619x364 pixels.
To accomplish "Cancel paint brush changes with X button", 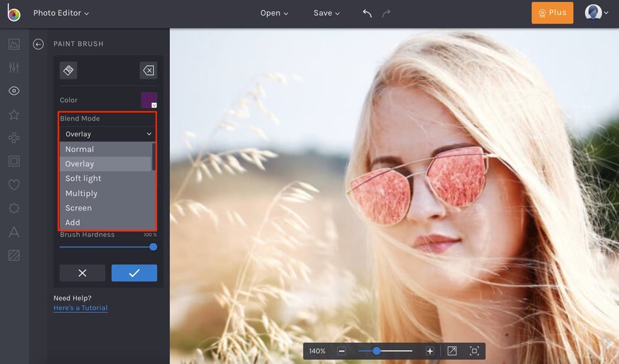I will [83, 273].
